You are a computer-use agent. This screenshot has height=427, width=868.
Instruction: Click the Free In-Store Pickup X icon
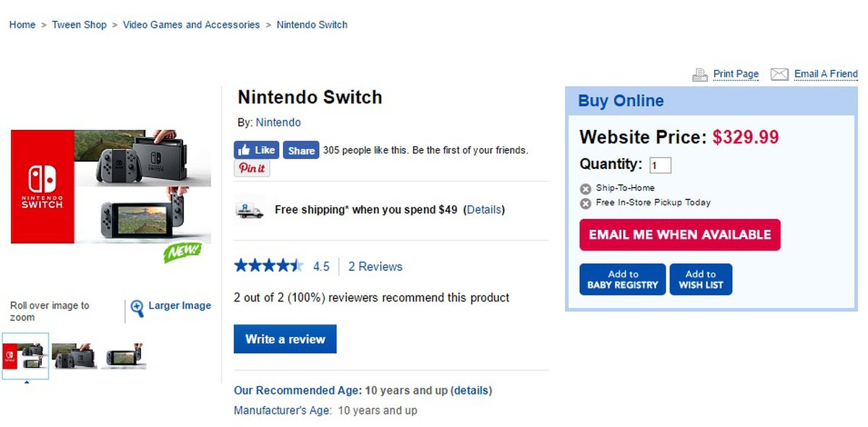tap(586, 204)
